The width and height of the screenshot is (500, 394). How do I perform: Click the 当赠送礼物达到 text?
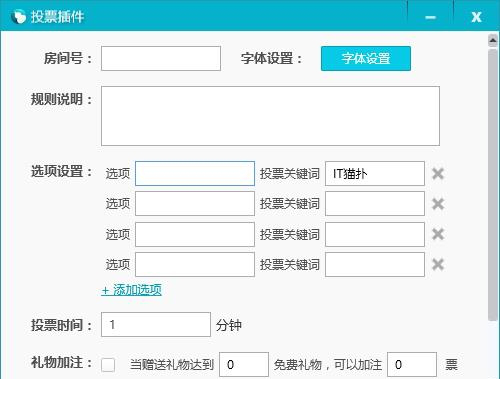click(172, 365)
